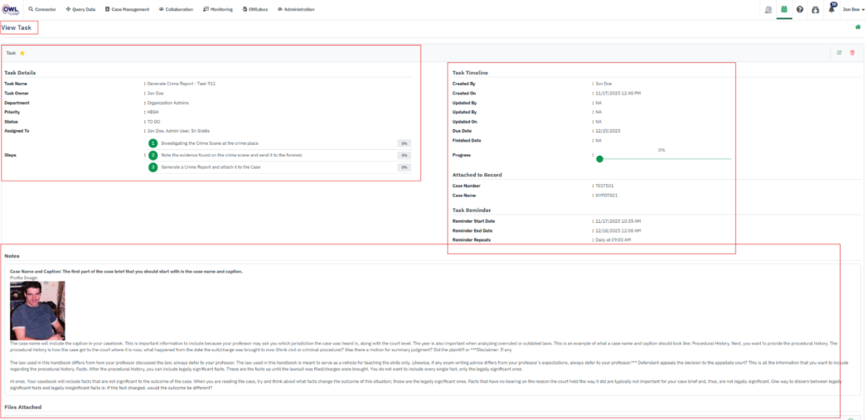This screenshot has height=420, width=868.
Task: Open the calendar icon in top bar
Action: (783, 9)
